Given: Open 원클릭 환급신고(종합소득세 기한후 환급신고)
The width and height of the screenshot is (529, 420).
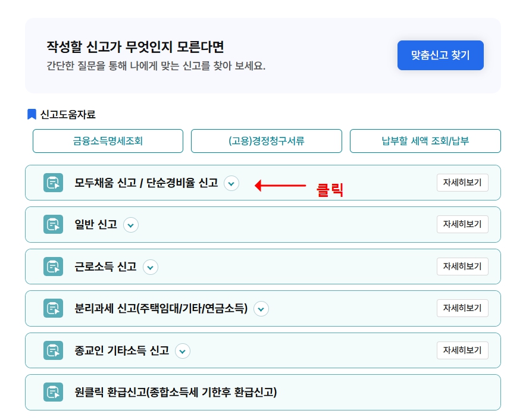Looking at the screenshot, I should click(263, 393).
